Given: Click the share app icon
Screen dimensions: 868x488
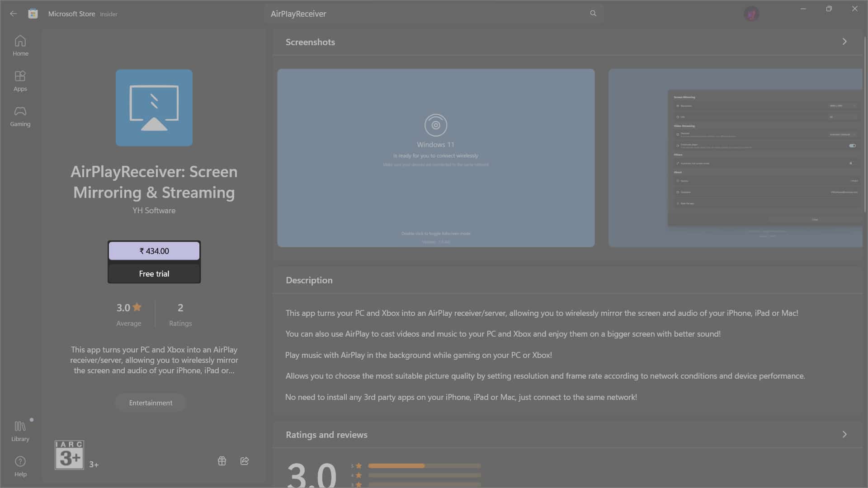Looking at the screenshot, I should click(245, 461).
